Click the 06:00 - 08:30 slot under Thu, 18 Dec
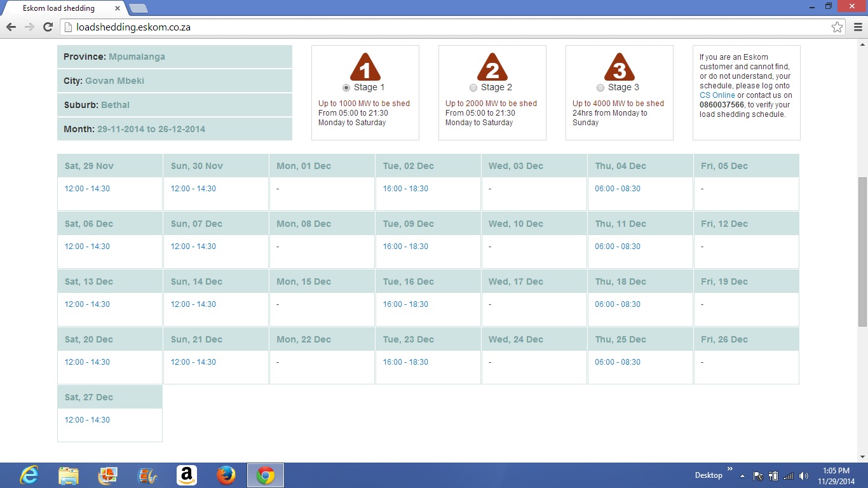The image size is (868, 488). click(618, 304)
